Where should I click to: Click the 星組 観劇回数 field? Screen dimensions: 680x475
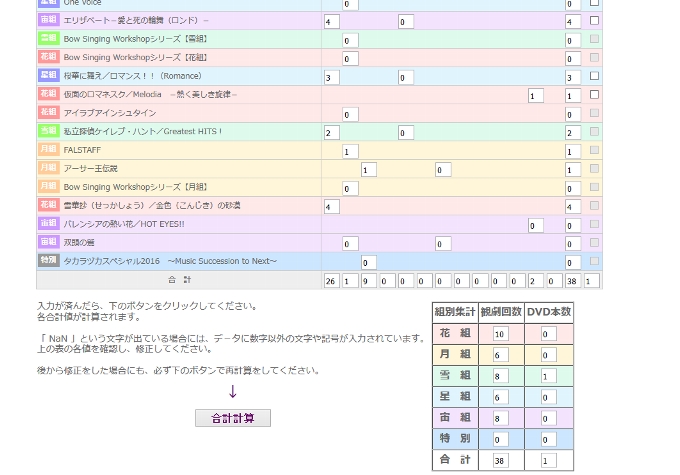(x=501, y=397)
